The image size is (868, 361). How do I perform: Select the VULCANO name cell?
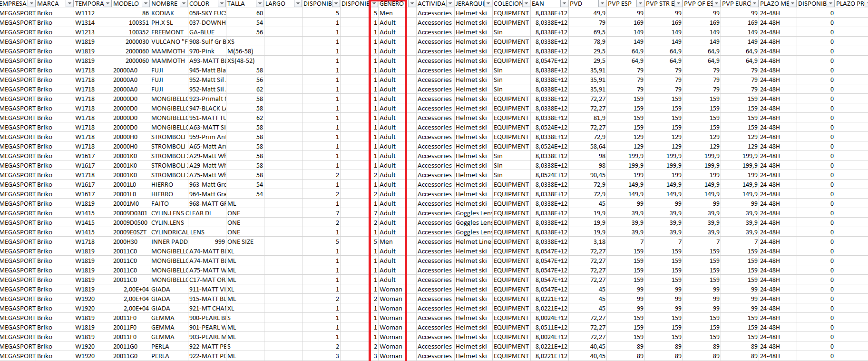(169, 42)
